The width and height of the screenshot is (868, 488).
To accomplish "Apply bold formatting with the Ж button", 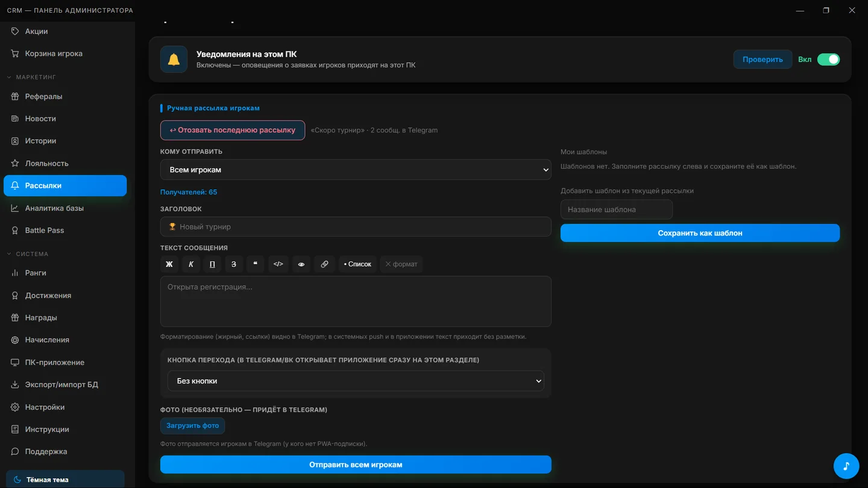I will click(169, 264).
